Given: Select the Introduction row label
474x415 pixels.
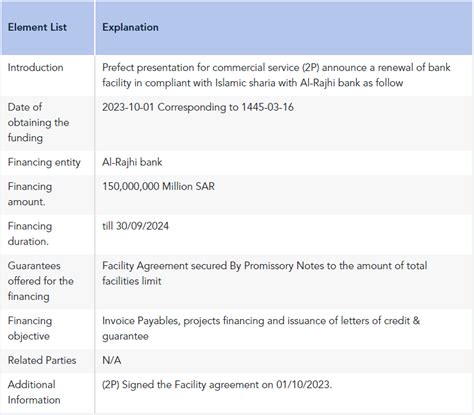Looking at the screenshot, I should pos(36,68).
